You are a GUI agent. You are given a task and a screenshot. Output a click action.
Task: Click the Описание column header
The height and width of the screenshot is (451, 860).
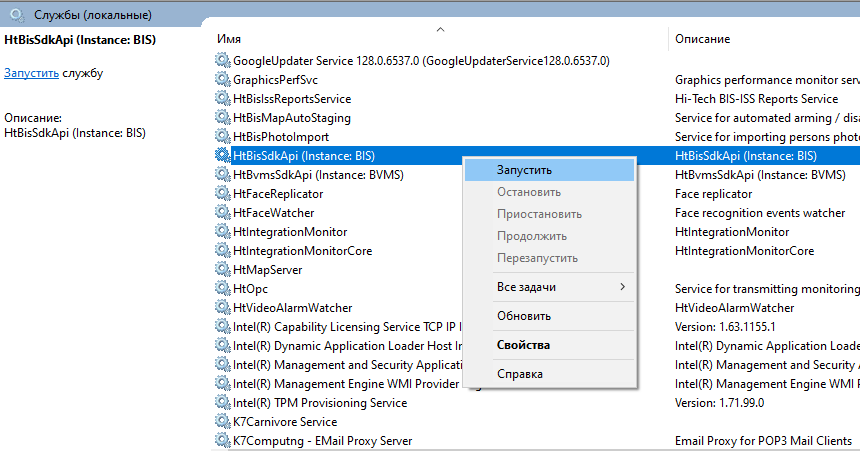point(702,39)
